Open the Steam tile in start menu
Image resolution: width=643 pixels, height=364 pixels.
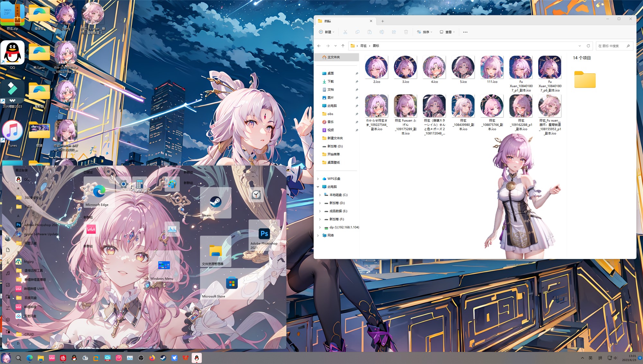pos(215,203)
